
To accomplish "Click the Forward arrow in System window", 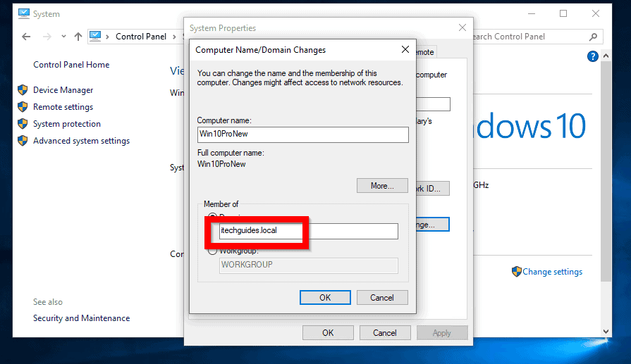I will pos(47,37).
